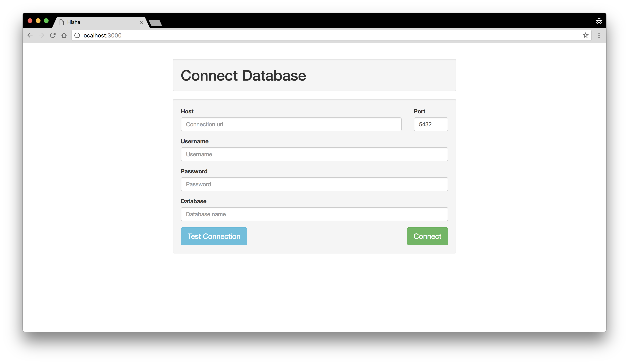Open Chrome three-dot menu
Viewport: 629px width, 364px height.
[x=599, y=35]
